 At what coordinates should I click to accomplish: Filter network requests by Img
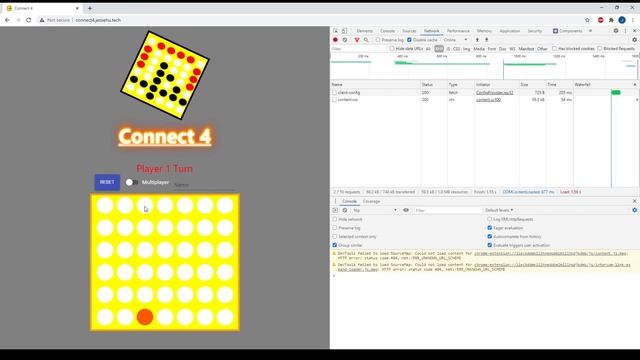click(467, 49)
